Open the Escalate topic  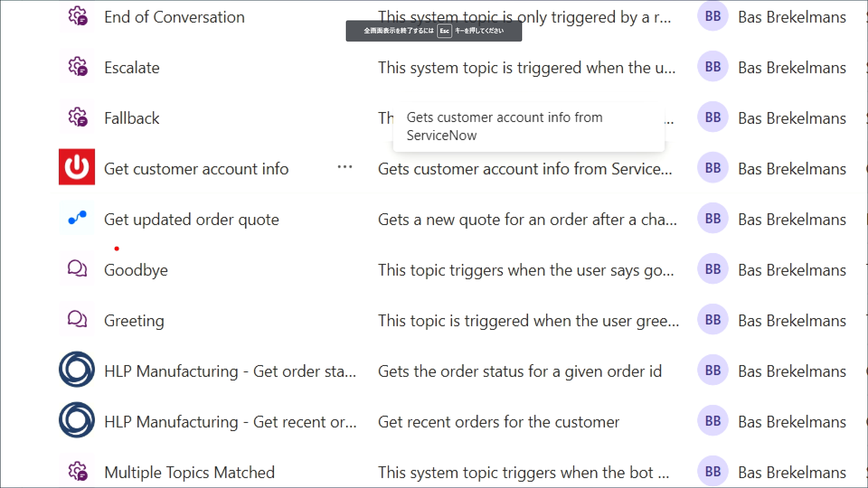pos(132,68)
